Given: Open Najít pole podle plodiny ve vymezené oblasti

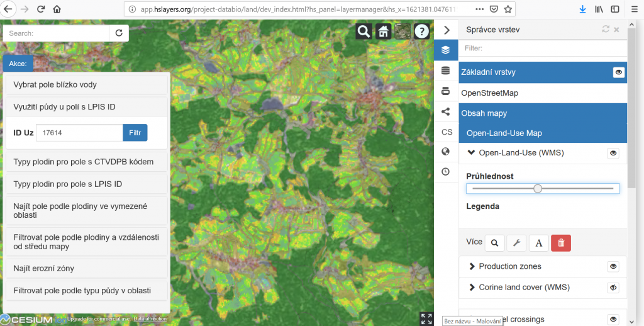Looking at the screenshot, I should tap(87, 210).
